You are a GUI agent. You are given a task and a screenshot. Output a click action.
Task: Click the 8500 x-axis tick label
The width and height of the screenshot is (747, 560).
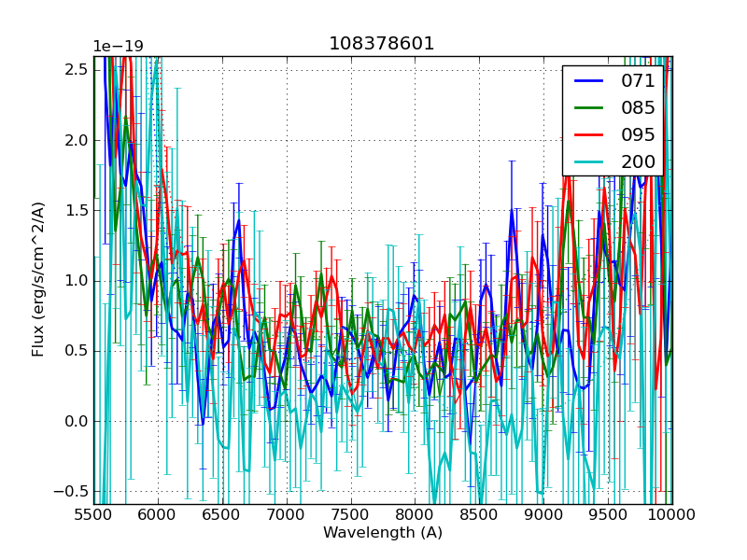click(x=480, y=514)
